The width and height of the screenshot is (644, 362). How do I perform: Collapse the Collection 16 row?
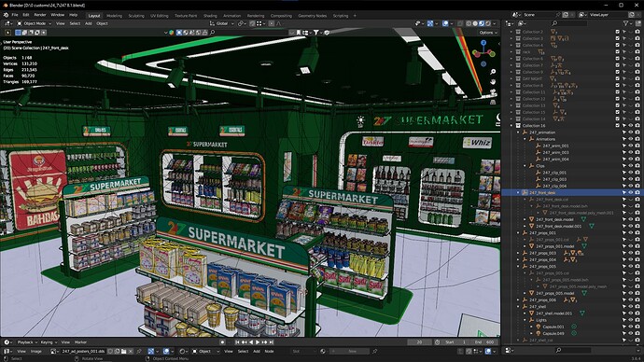coord(511,126)
